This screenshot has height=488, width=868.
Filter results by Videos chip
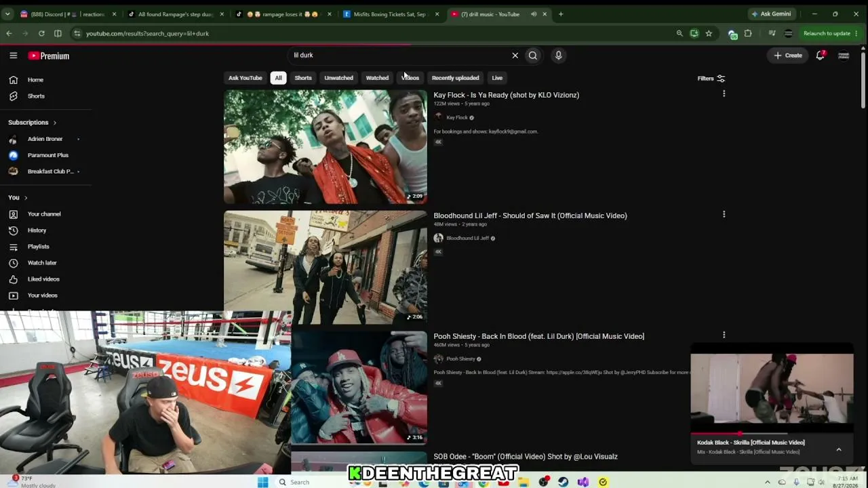[410, 78]
